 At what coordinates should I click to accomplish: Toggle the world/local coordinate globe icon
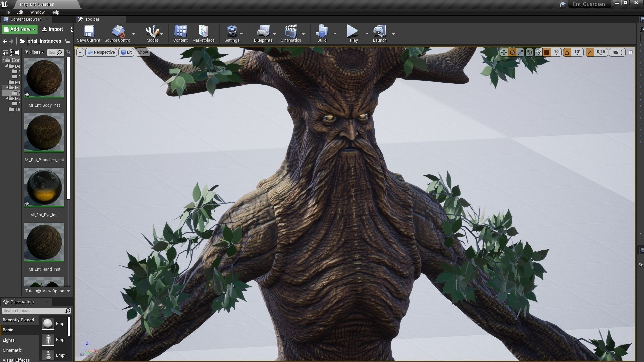[529, 52]
